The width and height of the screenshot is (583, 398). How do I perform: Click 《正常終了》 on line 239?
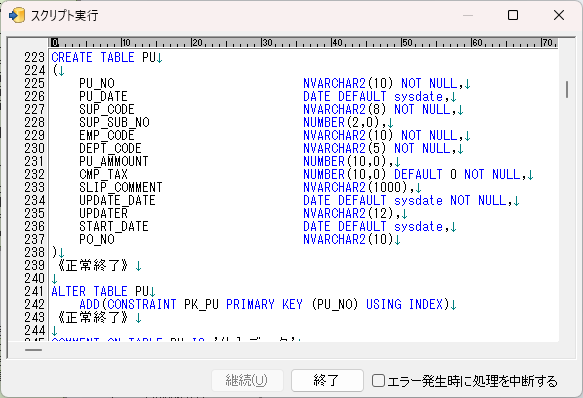click(x=93, y=266)
